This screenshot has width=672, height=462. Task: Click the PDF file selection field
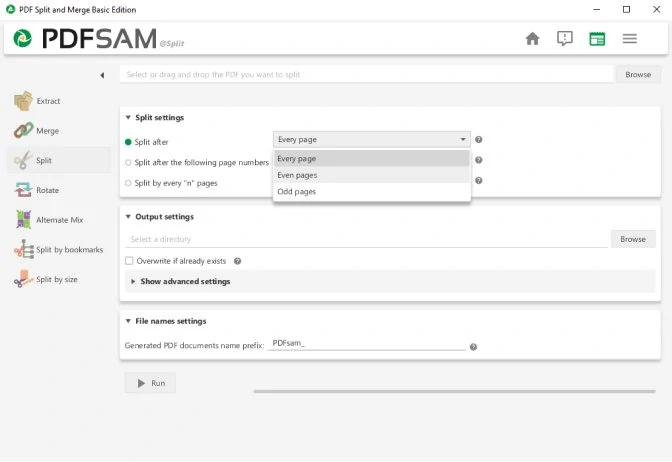(x=366, y=75)
